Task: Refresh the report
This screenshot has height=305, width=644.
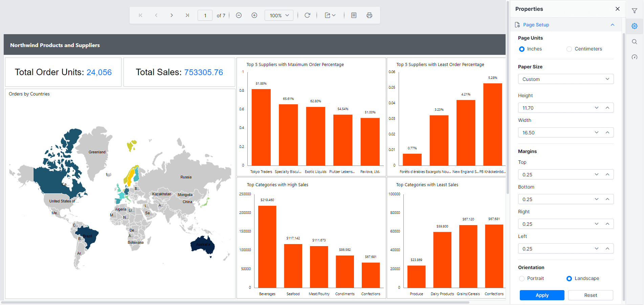Action: tap(307, 15)
